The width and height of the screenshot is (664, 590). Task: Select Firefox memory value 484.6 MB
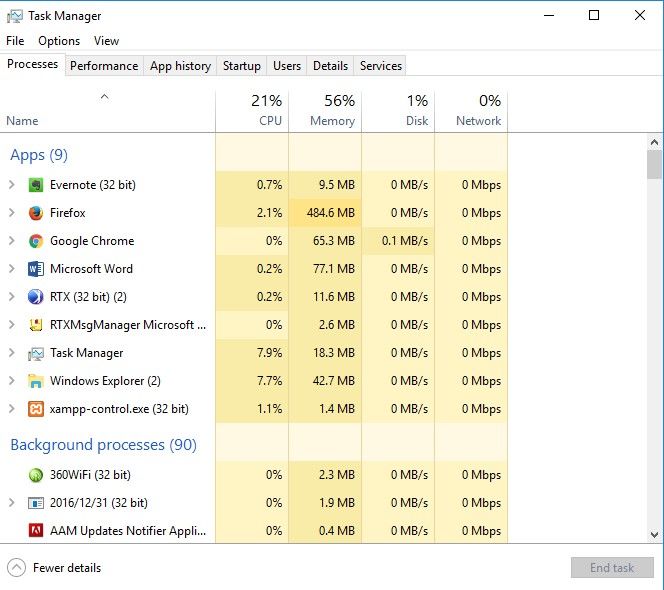click(331, 213)
